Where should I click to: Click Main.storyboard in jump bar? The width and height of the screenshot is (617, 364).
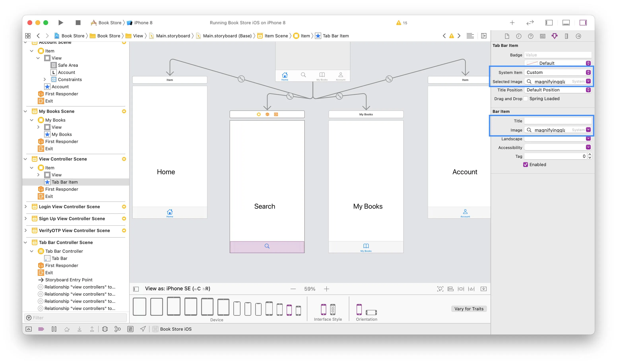pyautogui.click(x=173, y=36)
